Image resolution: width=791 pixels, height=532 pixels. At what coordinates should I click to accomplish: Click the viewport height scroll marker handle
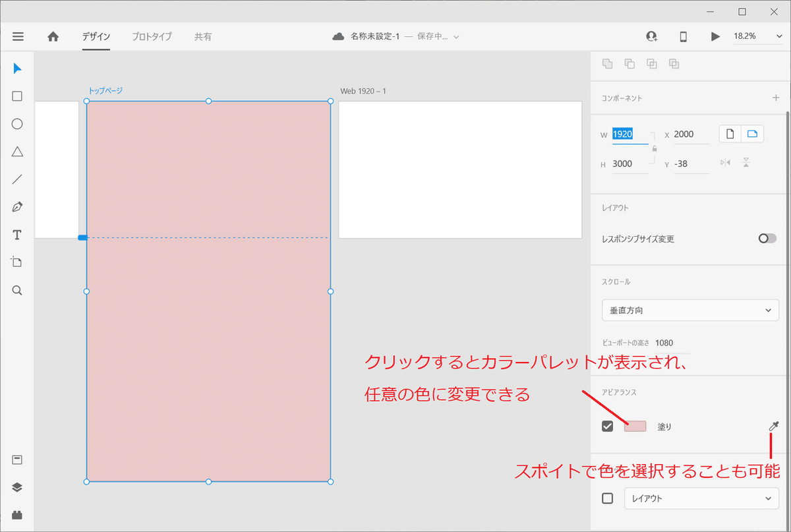82,237
